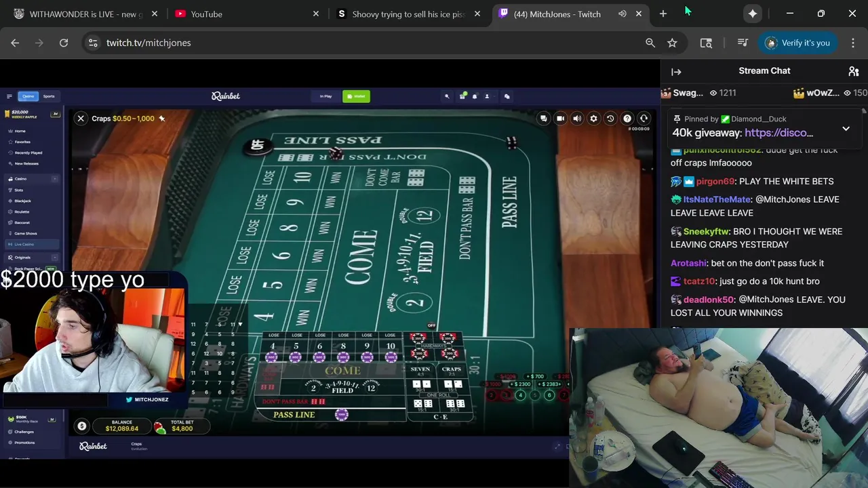
Task: Collapse the Casino sidebar section
Action: click(x=55, y=179)
